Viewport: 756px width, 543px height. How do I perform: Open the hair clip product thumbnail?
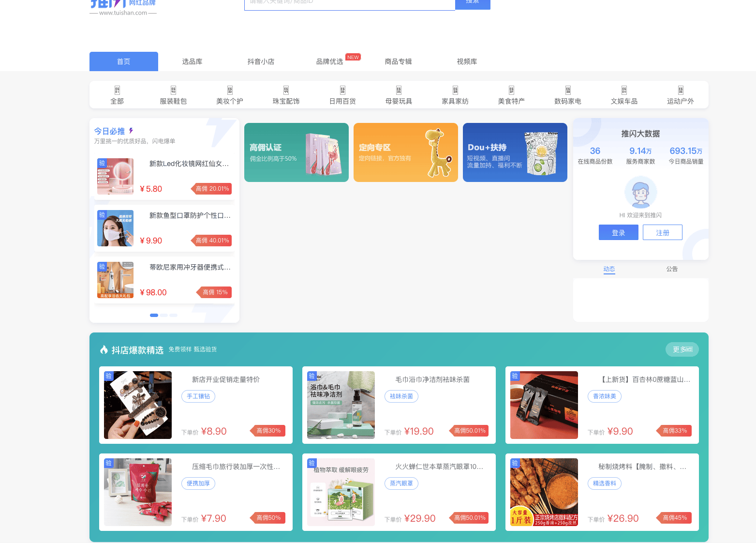pos(138,405)
